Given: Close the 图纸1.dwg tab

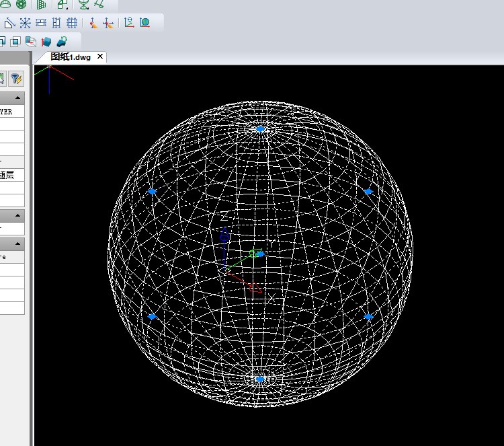Looking at the screenshot, I should point(100,57).
